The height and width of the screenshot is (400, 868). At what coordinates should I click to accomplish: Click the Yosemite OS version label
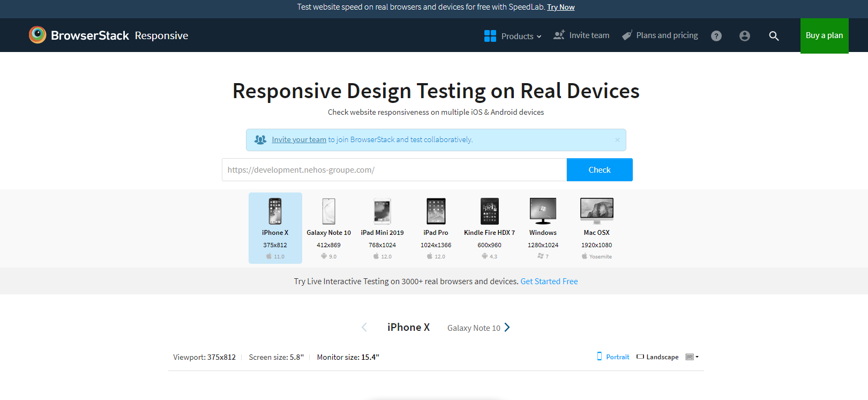tap(600, 257)
